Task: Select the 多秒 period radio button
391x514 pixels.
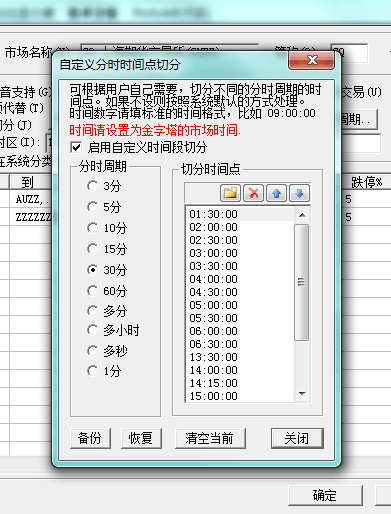Action: (x=93, y=351)
